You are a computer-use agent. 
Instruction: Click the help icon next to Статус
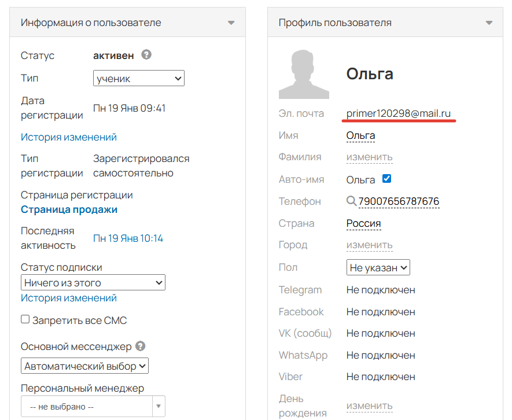(x=146, y=55)
